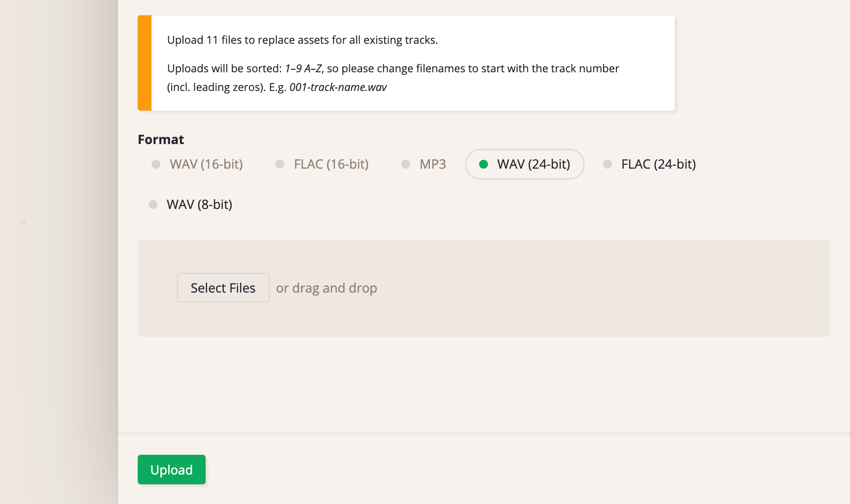Click the "or drag and drop" text

coord(327,288)
